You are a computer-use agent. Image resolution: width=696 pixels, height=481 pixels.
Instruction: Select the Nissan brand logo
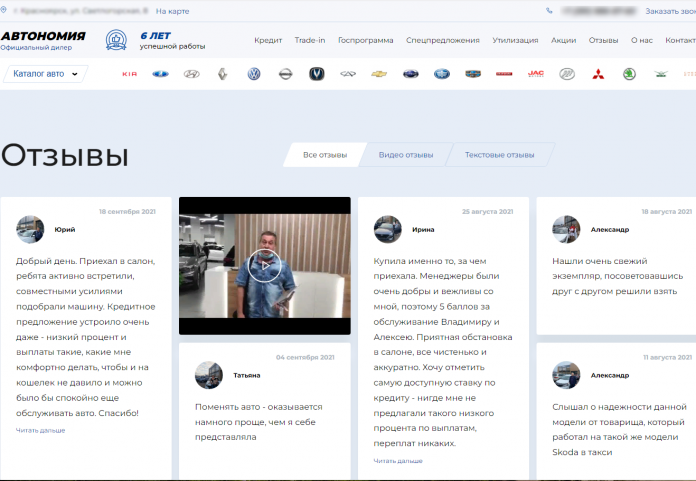coord(285,74)
